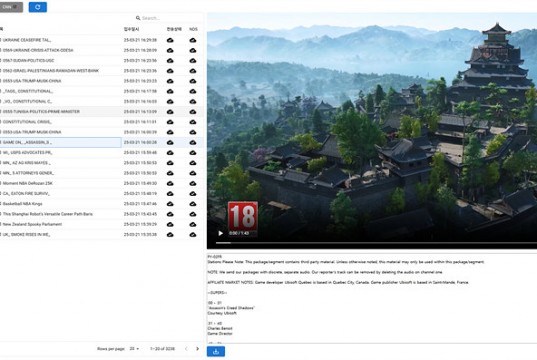Click NDS cloud icon for USPS ADVOCATES row

pyautogui.click(x=193, y=153)
